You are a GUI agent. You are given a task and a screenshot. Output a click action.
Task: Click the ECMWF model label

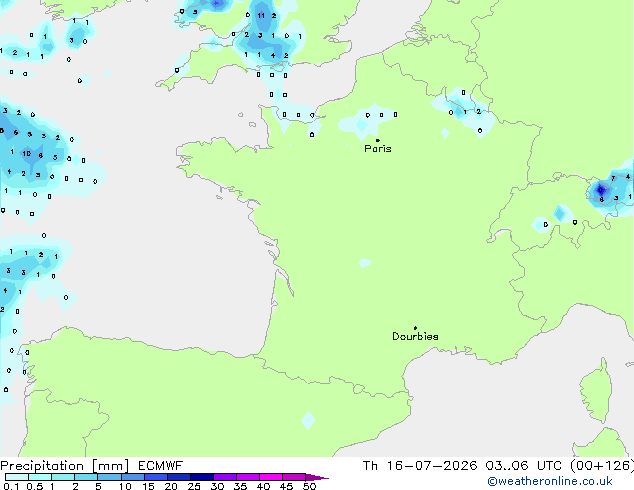(161, 466)
